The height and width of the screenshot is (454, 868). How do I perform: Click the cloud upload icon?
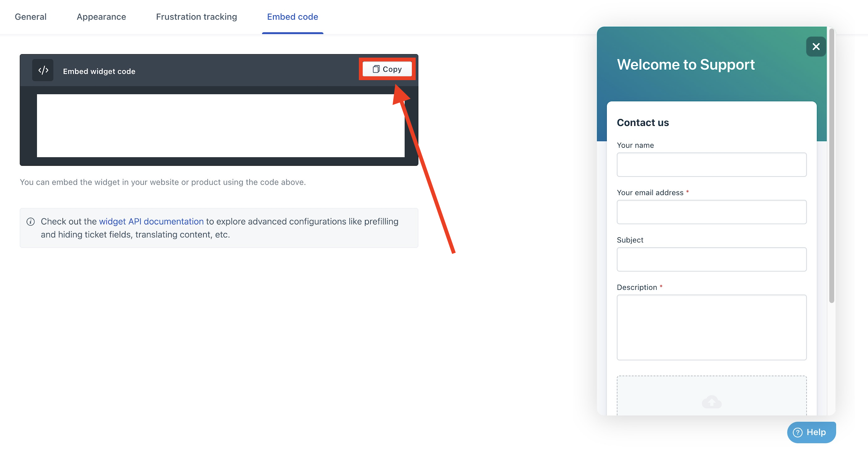[x=711, y=402]
